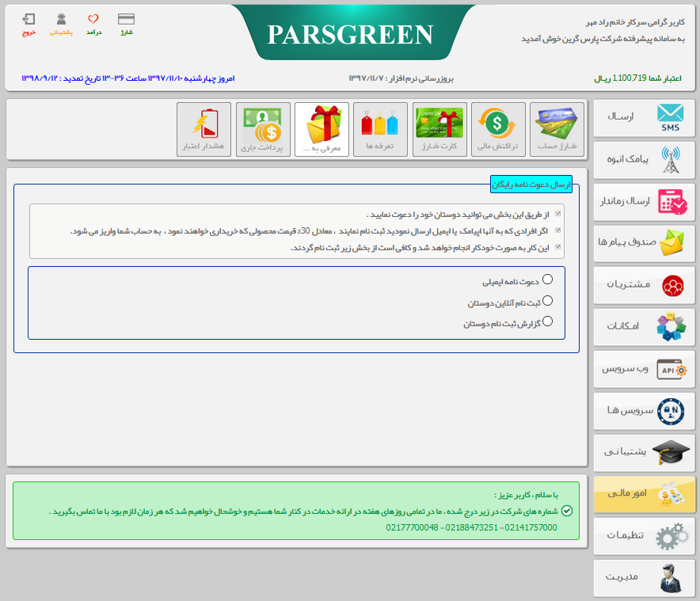Viewport: 700px width, 601px height.
Task: Click the شارژ credit card link in header
Action: (126, 24)
